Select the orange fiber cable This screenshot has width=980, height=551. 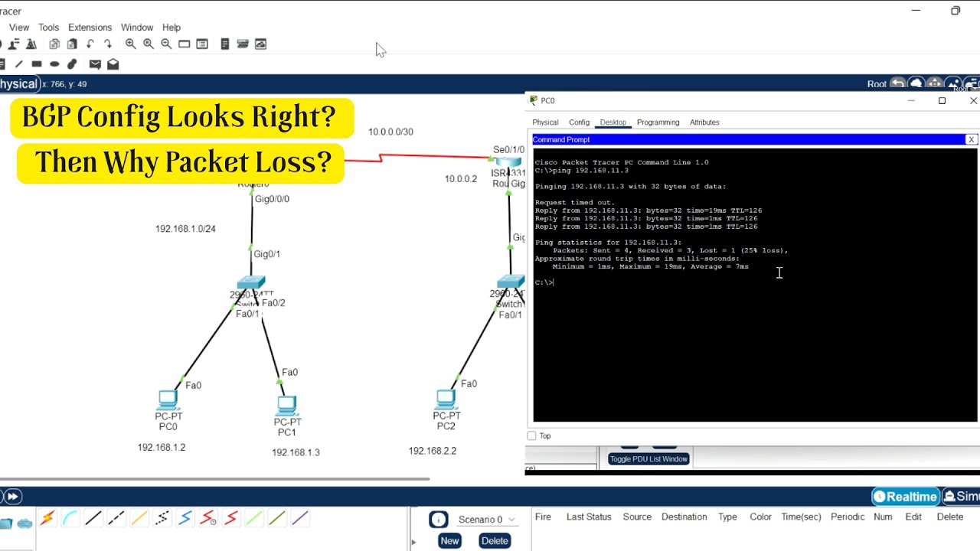[x=139, y=518]
